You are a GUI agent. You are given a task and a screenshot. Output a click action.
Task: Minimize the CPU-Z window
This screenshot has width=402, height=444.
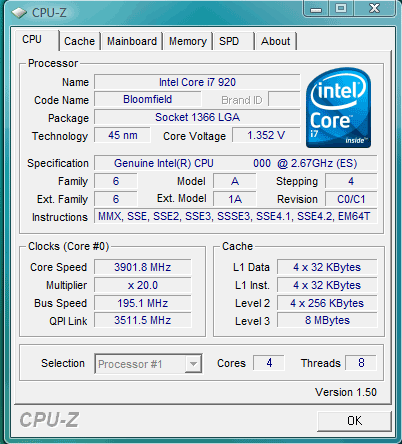click(x=316, y=8)
